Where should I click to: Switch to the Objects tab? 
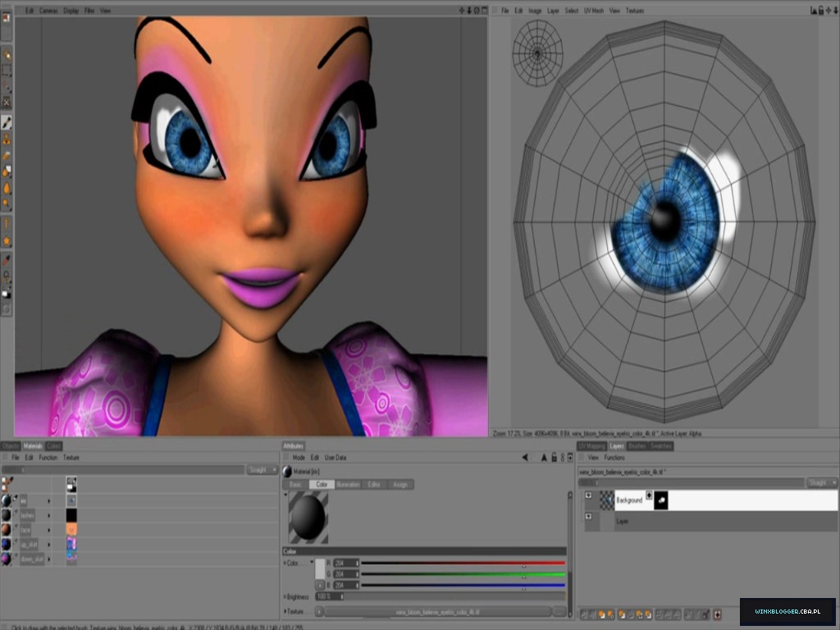[10, 445]
